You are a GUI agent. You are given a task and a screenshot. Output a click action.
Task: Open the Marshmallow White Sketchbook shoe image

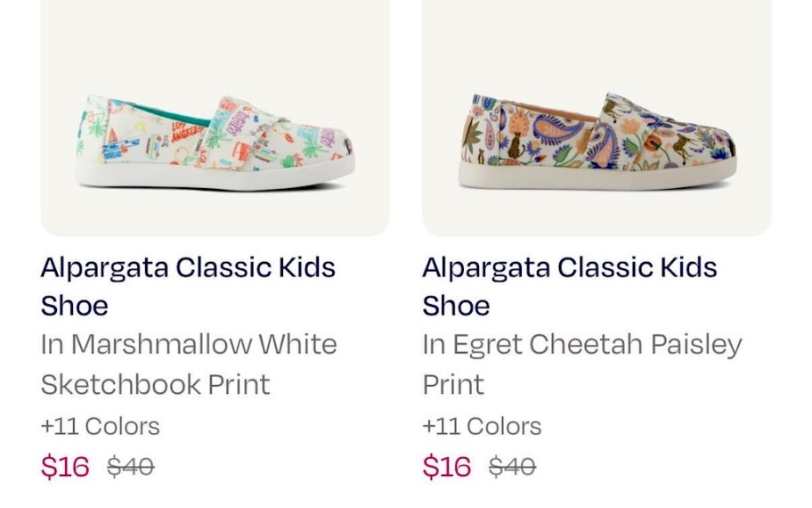pyautogui.click(x=214, y=143)
